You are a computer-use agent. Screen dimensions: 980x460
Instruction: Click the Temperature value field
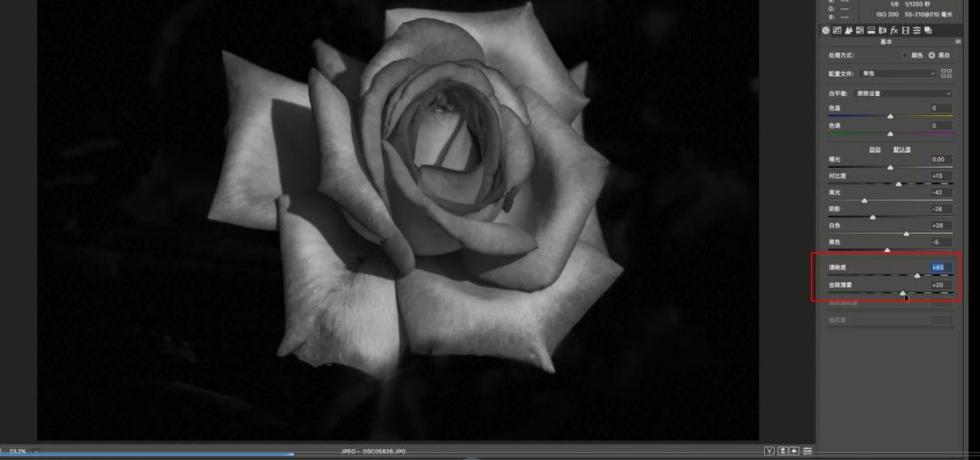point(941,108)
